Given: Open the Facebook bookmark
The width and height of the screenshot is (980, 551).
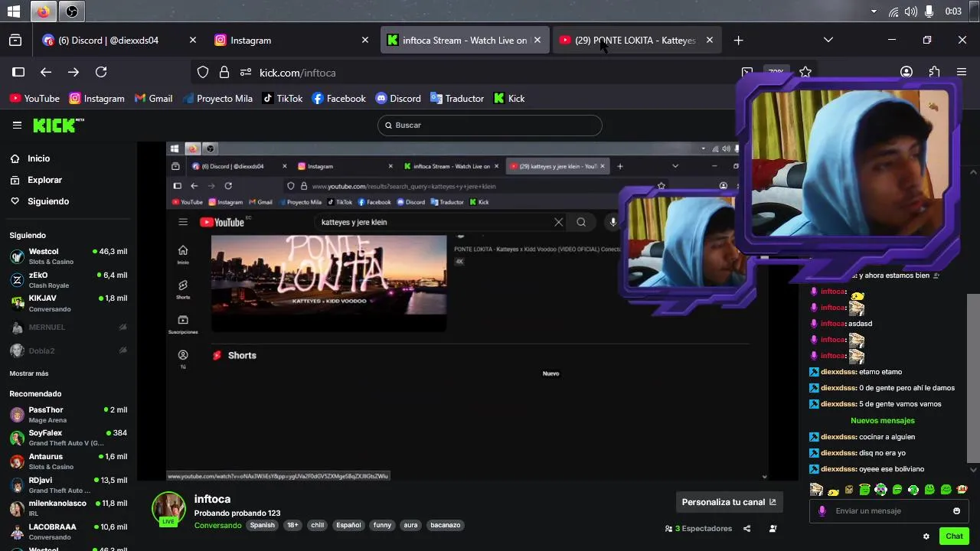Looking at the screenshot, I should [x=339, y=98].
